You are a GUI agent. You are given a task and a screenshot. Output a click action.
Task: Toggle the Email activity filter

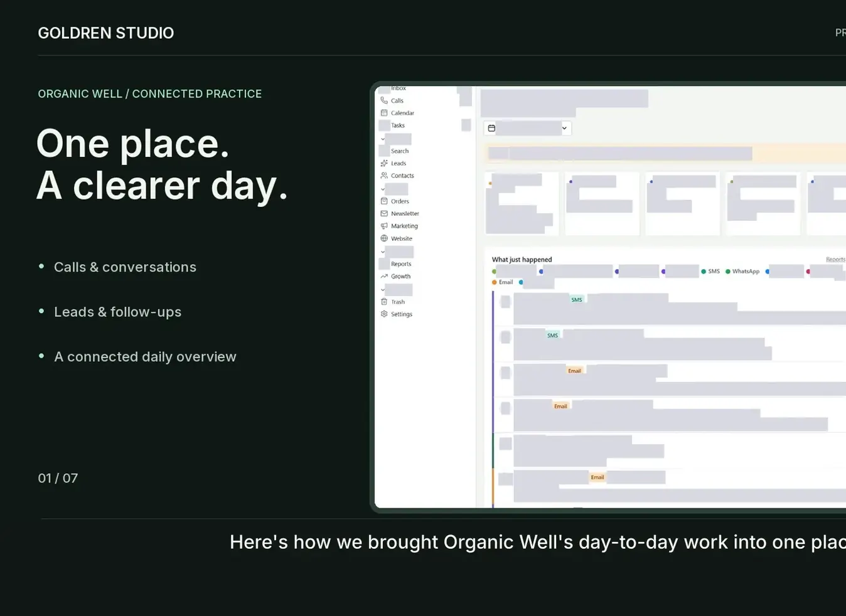(502, 282)
